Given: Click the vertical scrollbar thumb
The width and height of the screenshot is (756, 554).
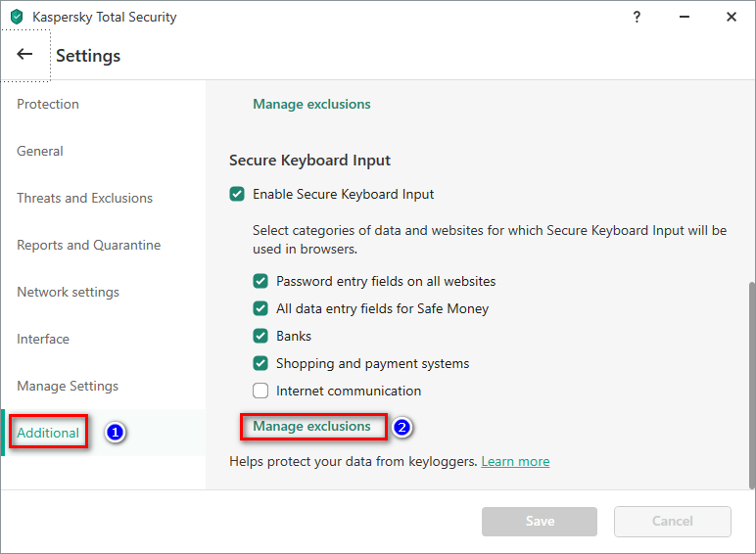Looking at the screenshot, I should (752, 386).
